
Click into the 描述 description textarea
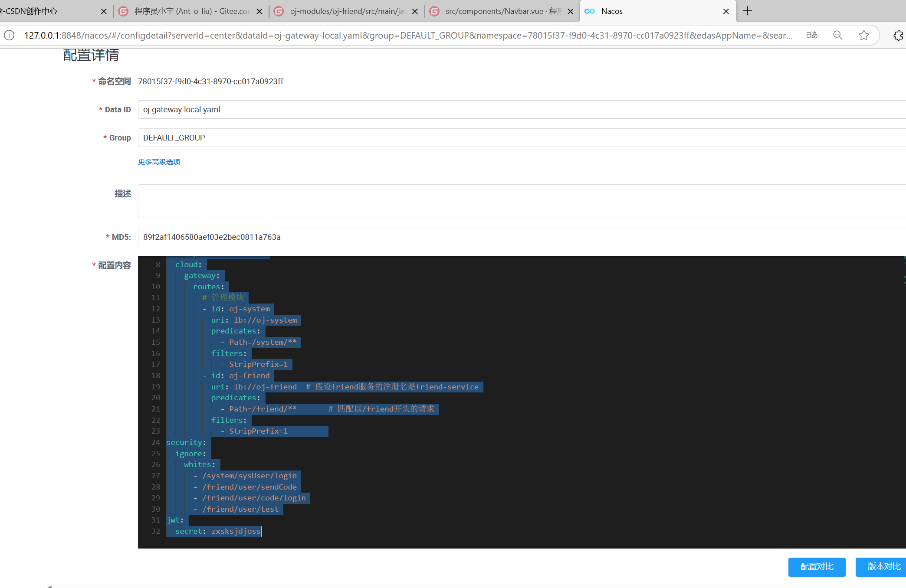pos(521,201)
